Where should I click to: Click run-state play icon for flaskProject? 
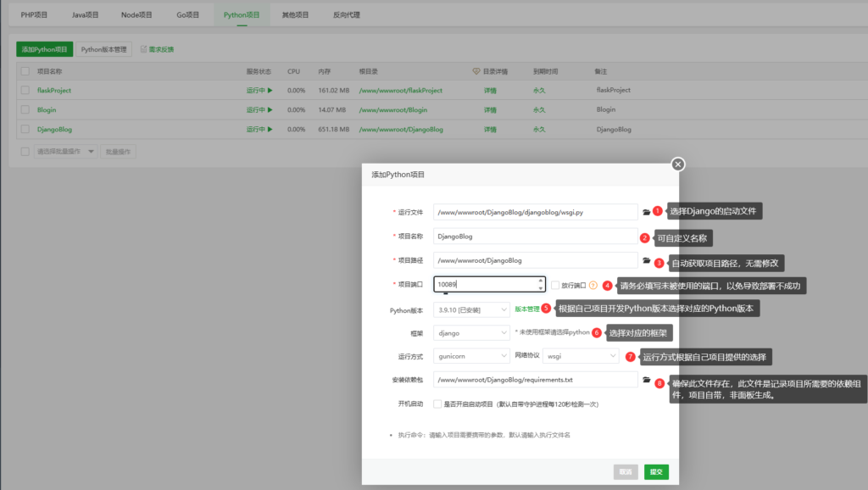point(270,90)
